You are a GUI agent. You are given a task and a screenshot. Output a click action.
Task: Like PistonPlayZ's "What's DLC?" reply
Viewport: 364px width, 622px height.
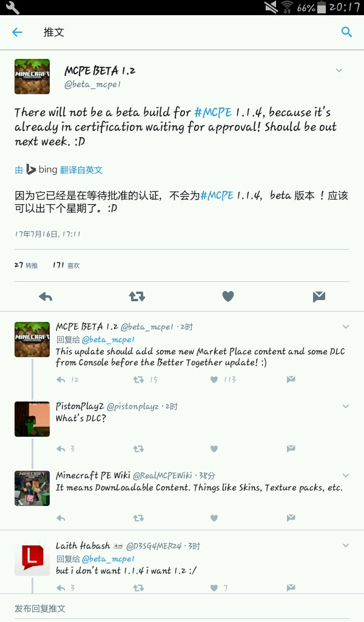coord(214,449)
